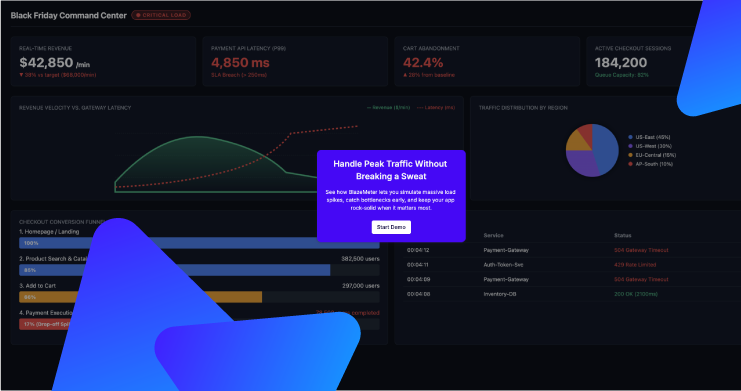Click the 429 Rate Limited status
The image size is (741, 391).
635,265
